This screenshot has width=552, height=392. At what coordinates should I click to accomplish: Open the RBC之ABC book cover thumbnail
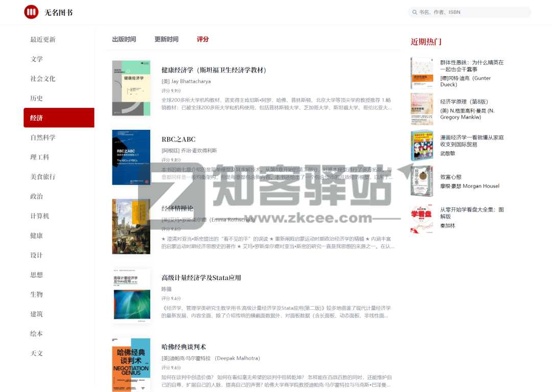pyautogui.click(x=131, y=157)
